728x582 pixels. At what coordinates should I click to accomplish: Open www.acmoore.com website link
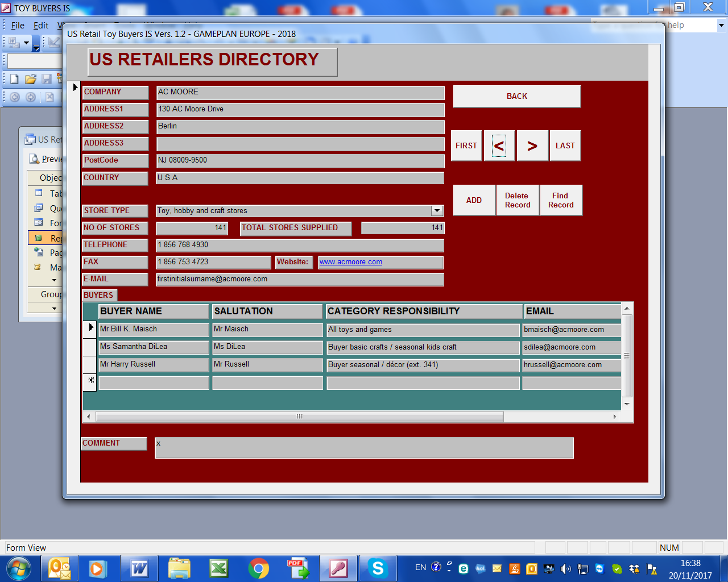pyautogui.click(x=351, y=262)
